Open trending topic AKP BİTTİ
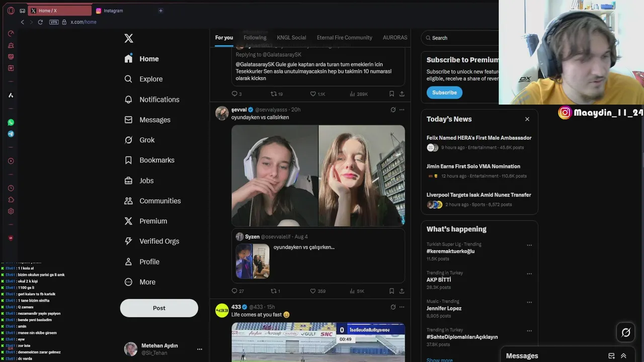Viewport: 644px width, 362px height. click(x=439, y=280)
